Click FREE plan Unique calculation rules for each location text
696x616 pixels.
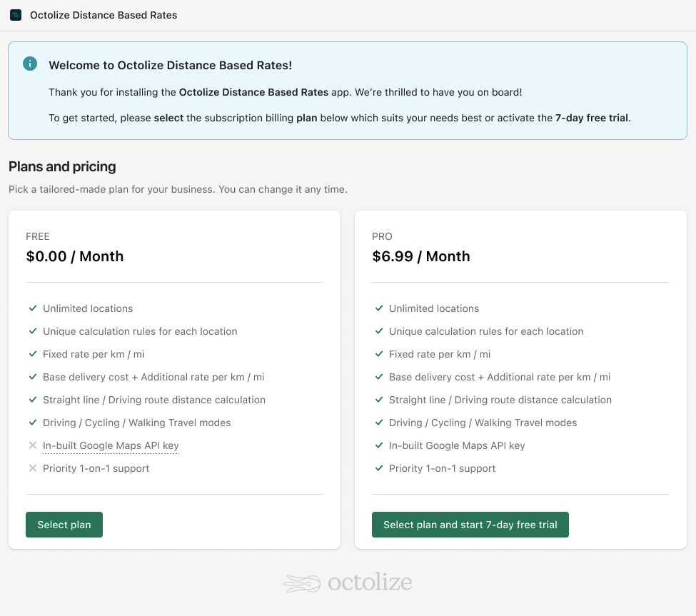click(140, 331)
